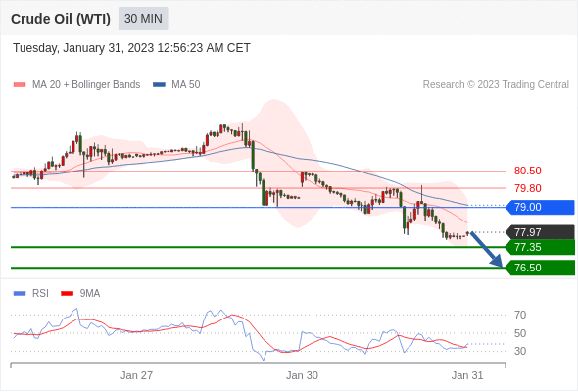This screenshot has height=392, width=578.
Task: Click the RSI 30 axis value
Action: pos(520,351)
